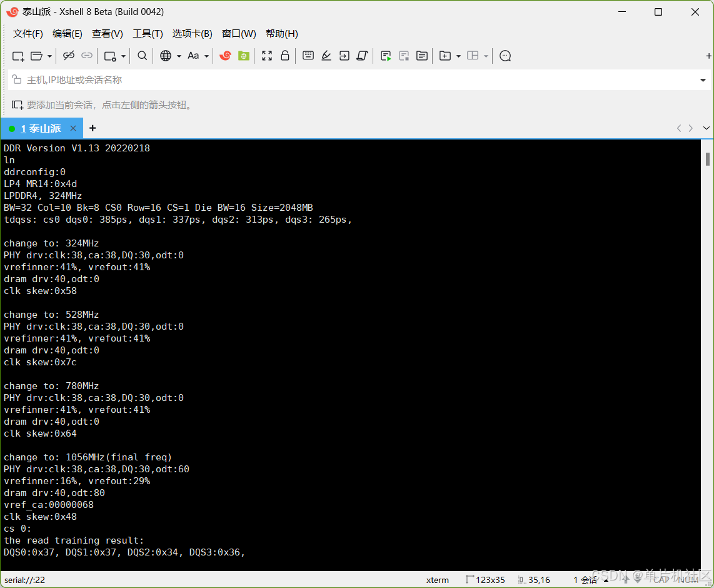Image resolution: width=714 pixels, height=588 pixels.
Task: Open the script scroll icon
Action: coord(363,56)
